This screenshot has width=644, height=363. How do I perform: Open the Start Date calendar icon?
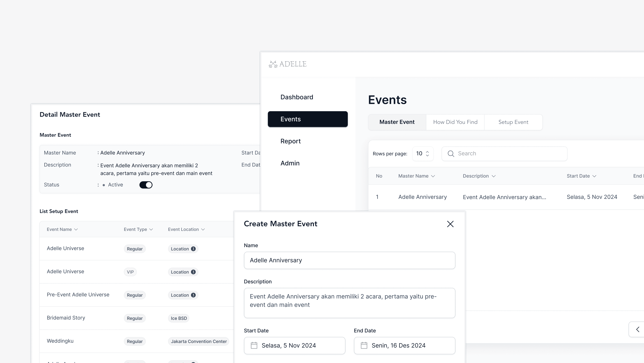(254, 345)
